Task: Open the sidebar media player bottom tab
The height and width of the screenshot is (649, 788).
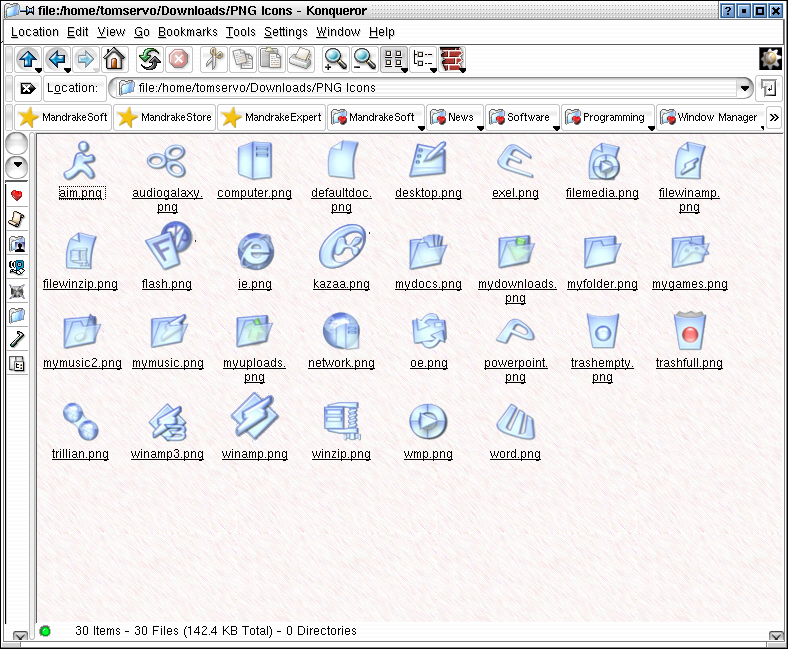Action: point(17,363)
